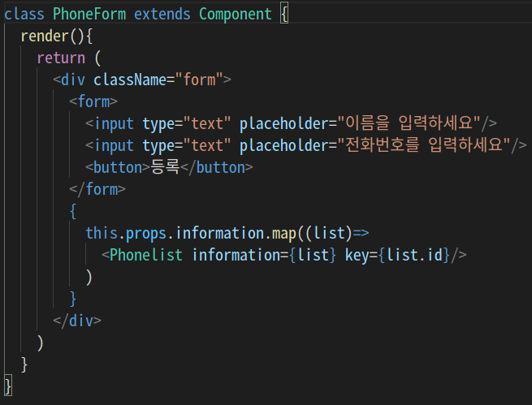Screen dimensions: 532x405
Task: Click the closing </button> tag
Action: (x=217, y=167)
